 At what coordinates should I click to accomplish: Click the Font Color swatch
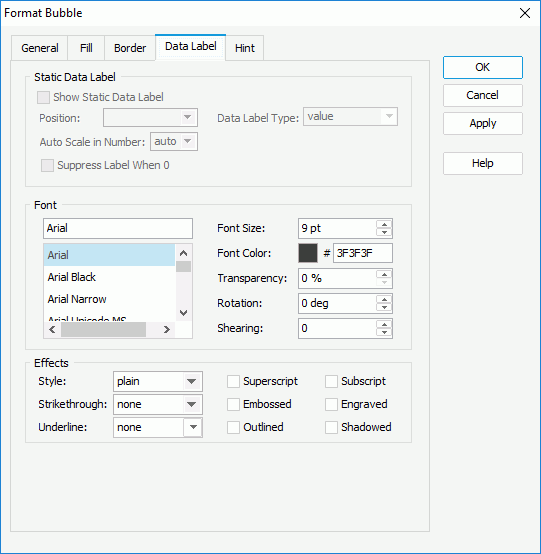(x=308, y=253)
